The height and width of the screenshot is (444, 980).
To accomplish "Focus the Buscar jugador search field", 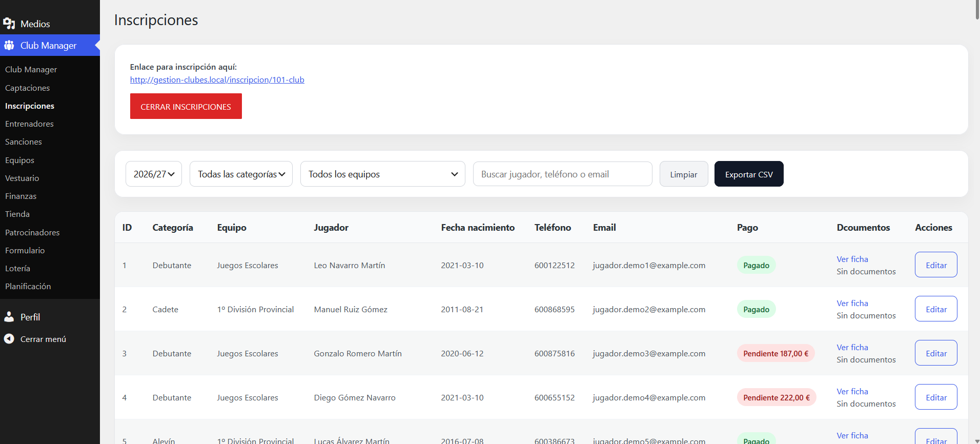I will (x=562, y=174).
